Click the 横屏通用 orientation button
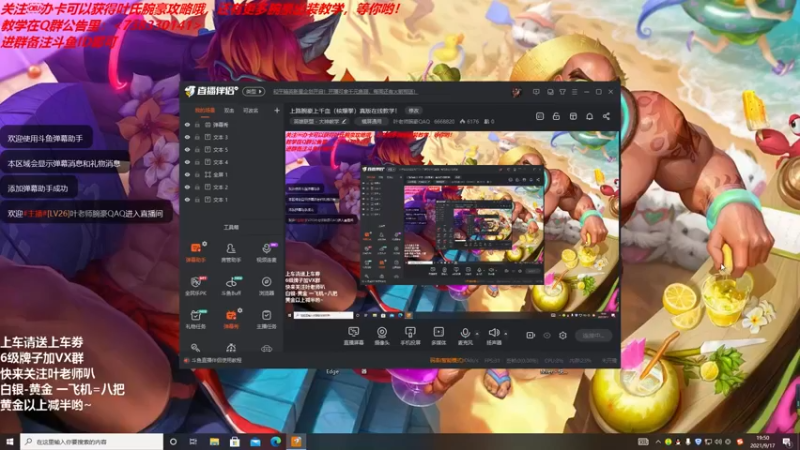 coord(371,121)
